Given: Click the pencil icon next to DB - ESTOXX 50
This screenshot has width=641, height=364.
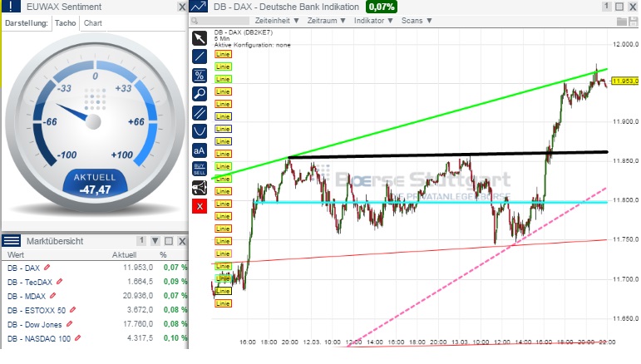Looking at the screenshot, I should (73, 310).
